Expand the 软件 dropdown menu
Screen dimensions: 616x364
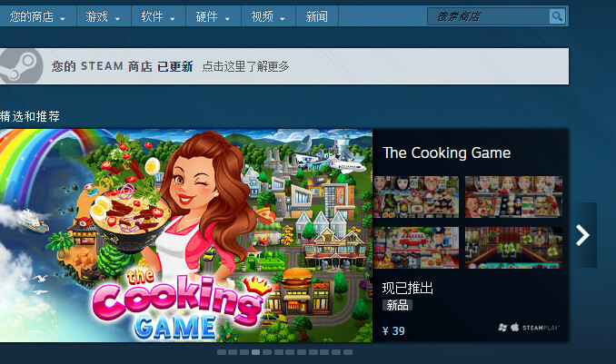[158, 16]
